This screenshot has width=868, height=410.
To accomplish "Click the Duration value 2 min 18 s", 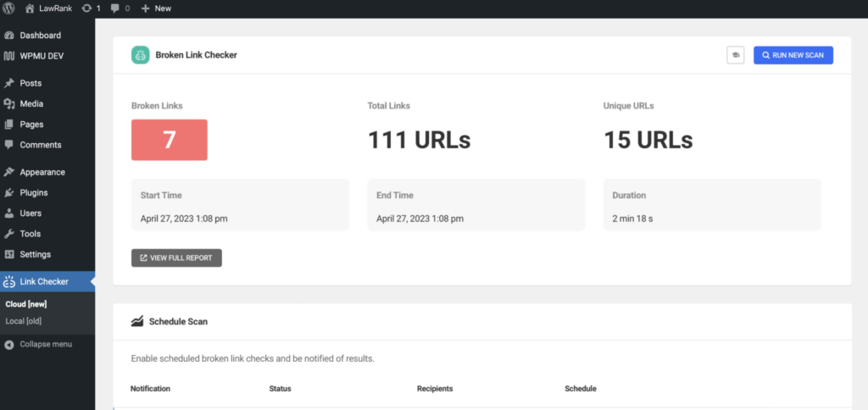I will 632,219.
